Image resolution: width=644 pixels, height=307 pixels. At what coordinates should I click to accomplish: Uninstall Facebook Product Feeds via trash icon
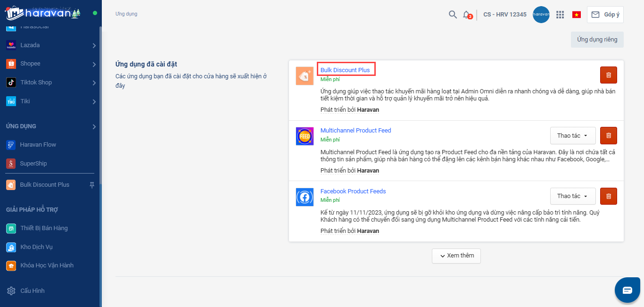(608, 196)
